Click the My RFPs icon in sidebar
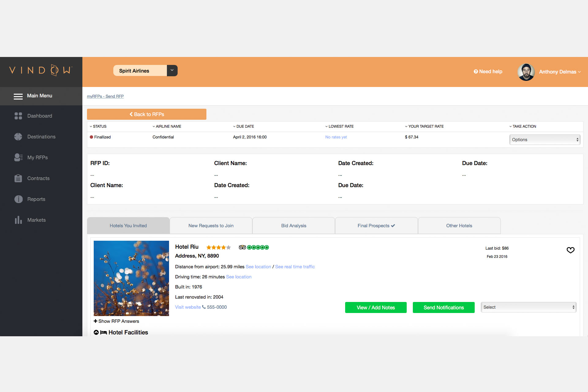 (18, 157)
